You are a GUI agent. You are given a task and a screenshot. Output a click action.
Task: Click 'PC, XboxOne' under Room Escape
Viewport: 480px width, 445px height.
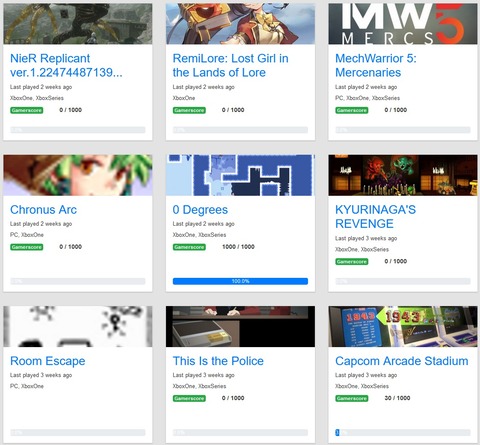pyautogui.click(x=27, y=386)
